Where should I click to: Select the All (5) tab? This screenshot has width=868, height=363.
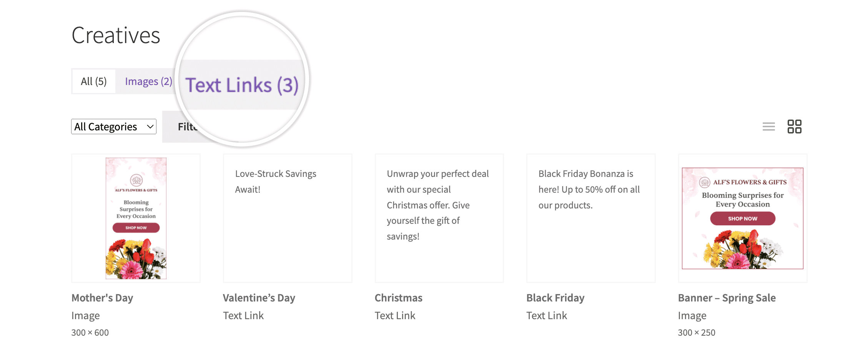pos(94,82)
